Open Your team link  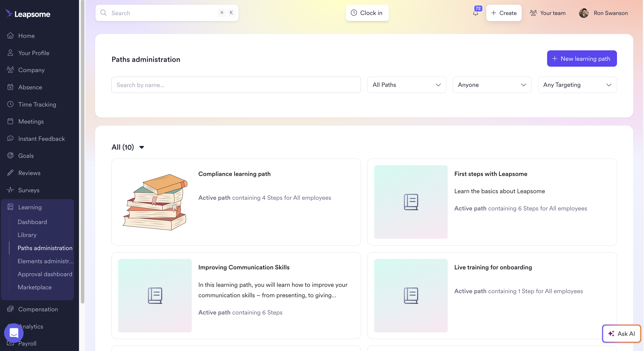tap(548, 13)
